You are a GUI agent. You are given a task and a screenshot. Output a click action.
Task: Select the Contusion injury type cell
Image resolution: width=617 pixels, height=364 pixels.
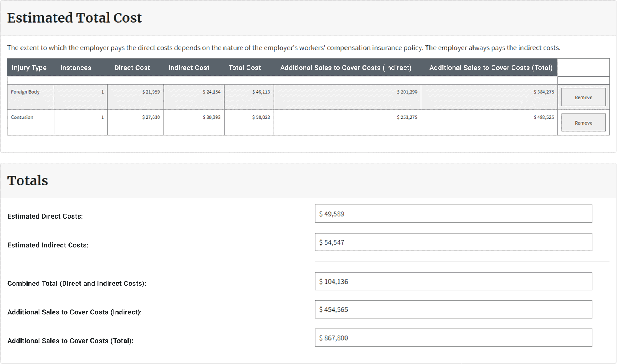(31, 122)
